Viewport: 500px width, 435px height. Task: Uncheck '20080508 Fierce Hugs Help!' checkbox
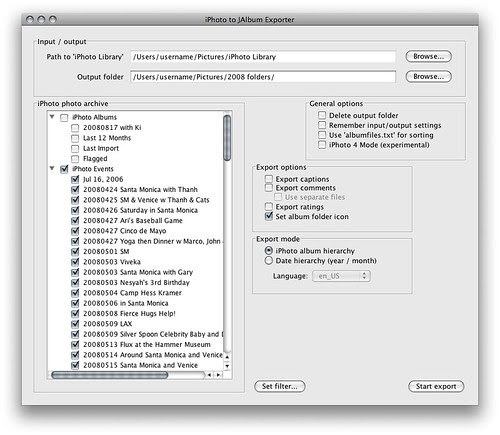click(x=75, y=314)
